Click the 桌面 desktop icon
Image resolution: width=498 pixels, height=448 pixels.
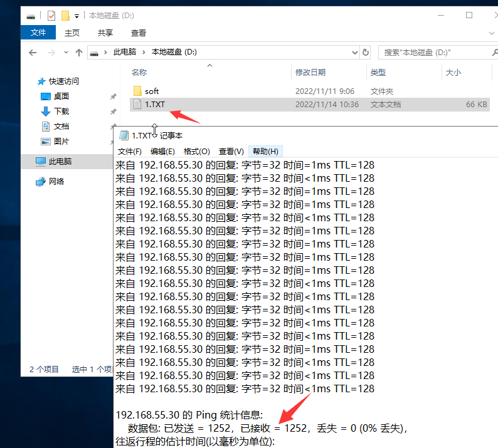(46, 96)
